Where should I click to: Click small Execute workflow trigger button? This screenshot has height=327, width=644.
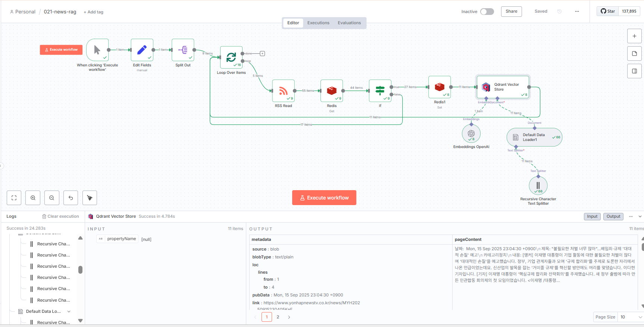pyautogui.click(x=61, y=50)
